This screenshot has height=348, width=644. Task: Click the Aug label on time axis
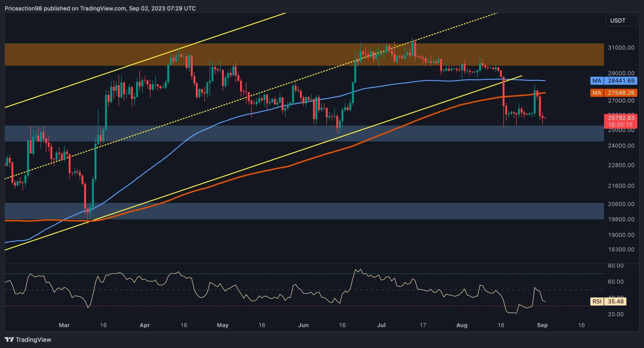[x=462, y=325]
